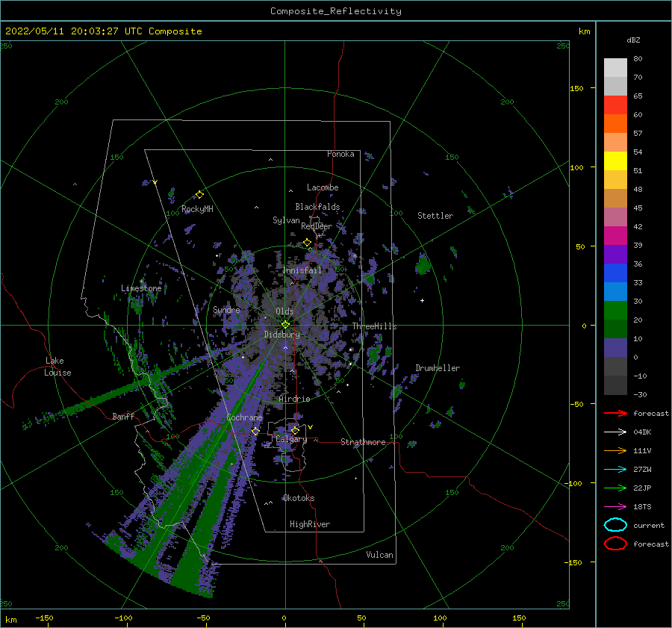Click the HighRiver city label
The image size is (672, 628).
310,524
